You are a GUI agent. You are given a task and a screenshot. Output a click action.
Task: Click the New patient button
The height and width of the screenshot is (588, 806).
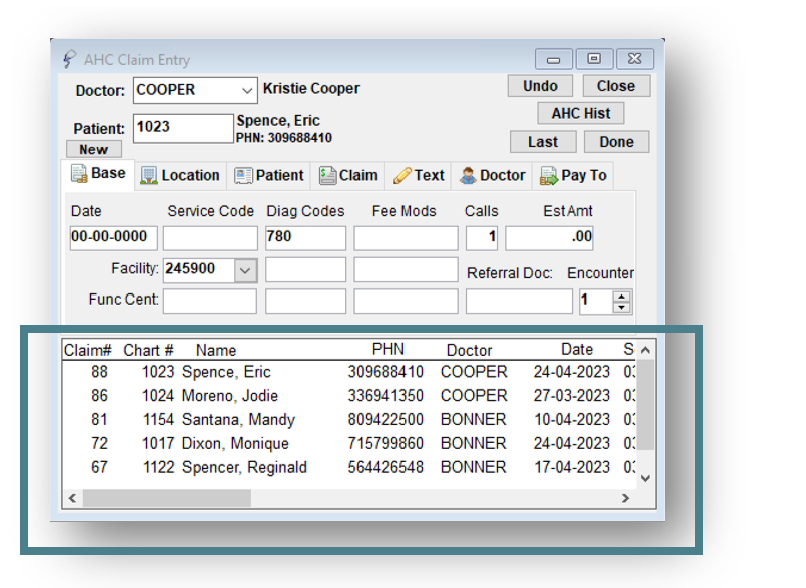tap(94, 150)
